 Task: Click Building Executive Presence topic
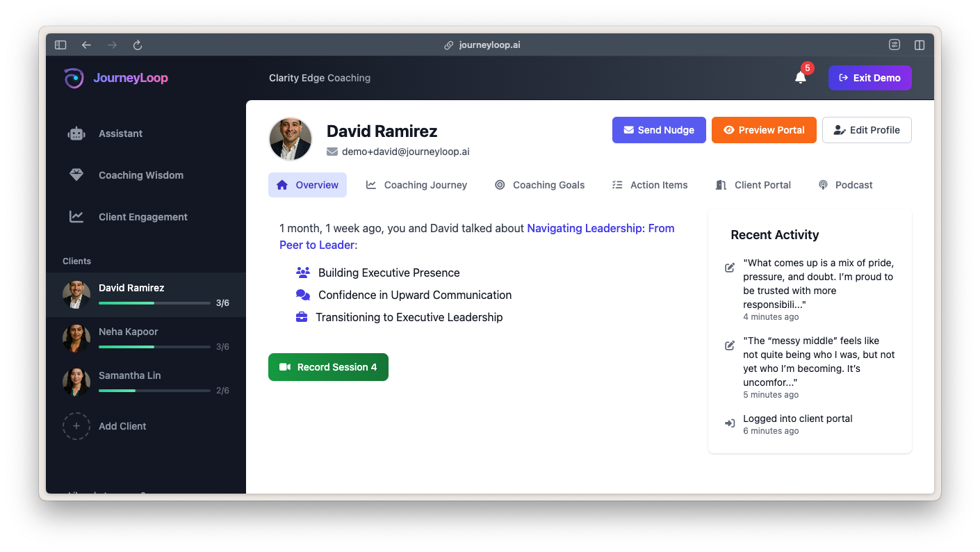(x=389, y=273)
